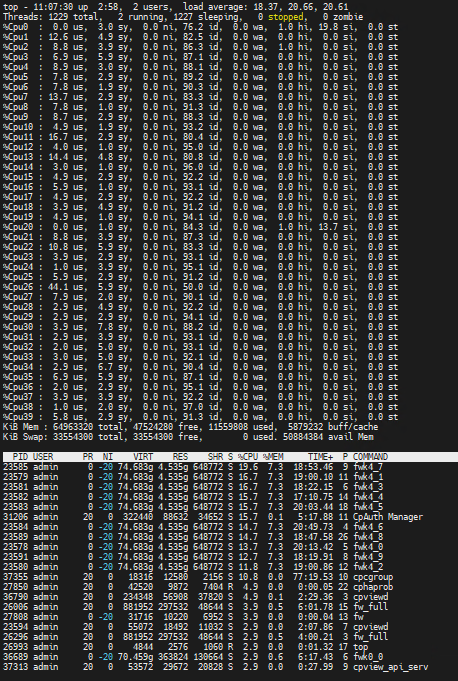Click the cphaprob command name
458x681 pixels.
click(373, 586)
